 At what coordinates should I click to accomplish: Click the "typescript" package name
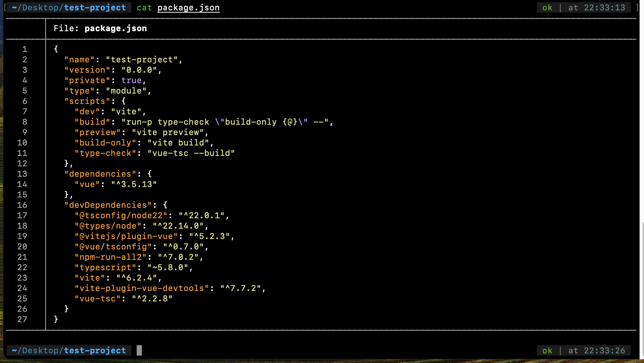105,268
